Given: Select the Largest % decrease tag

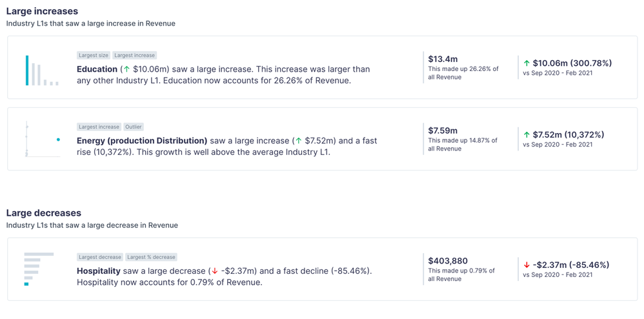Looking at the screenshot, I should click(x=150, y=257).
